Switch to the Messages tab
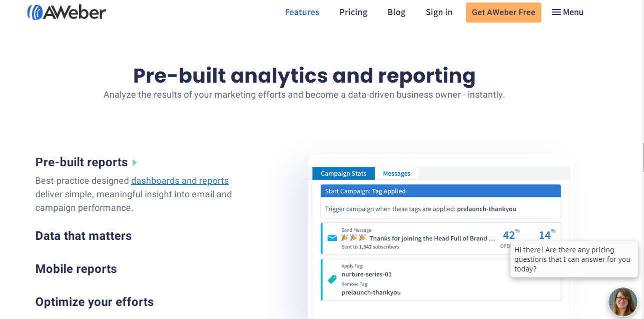Image resolution: width=644 pixels, height=319 pixels. (397, 173)
